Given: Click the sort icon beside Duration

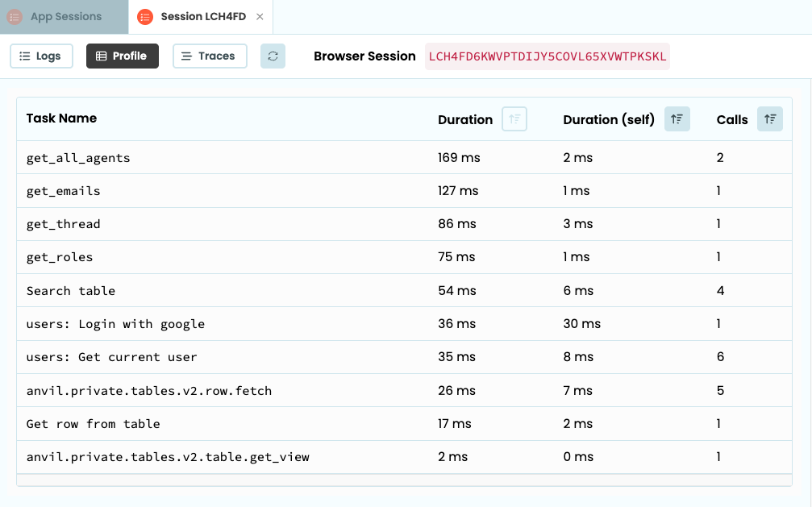Looking at the screenshot, I should [514, 118].
